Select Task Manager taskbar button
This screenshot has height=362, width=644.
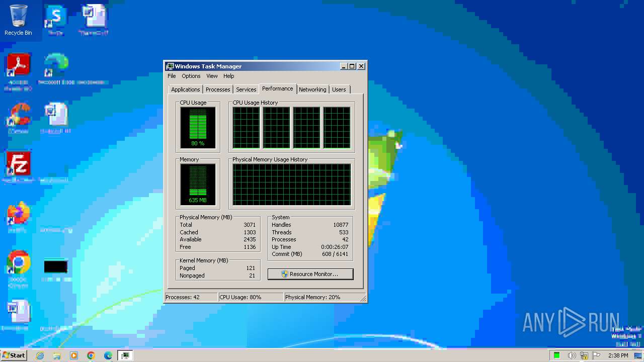[125, 355]
